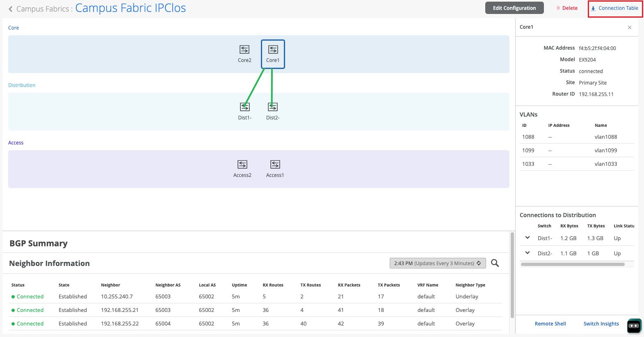Click the TX Packets column header
This screenshot has height=337, width=644.
point(388,285)
